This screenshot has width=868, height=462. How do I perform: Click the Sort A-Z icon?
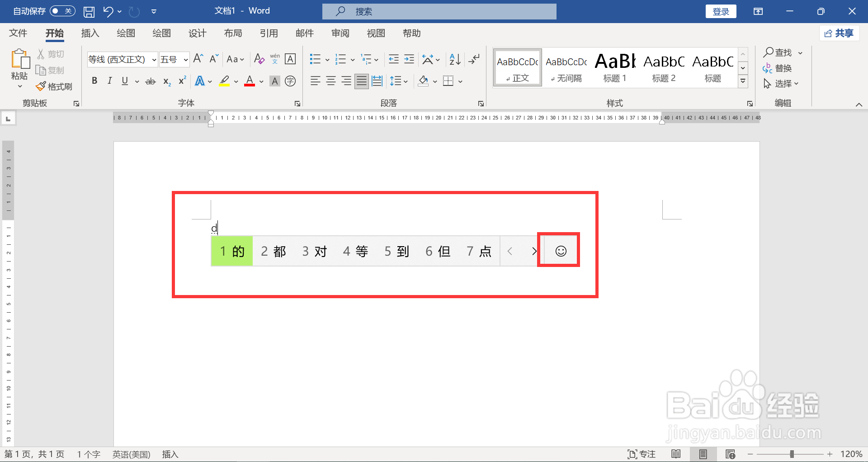[455, 59]
